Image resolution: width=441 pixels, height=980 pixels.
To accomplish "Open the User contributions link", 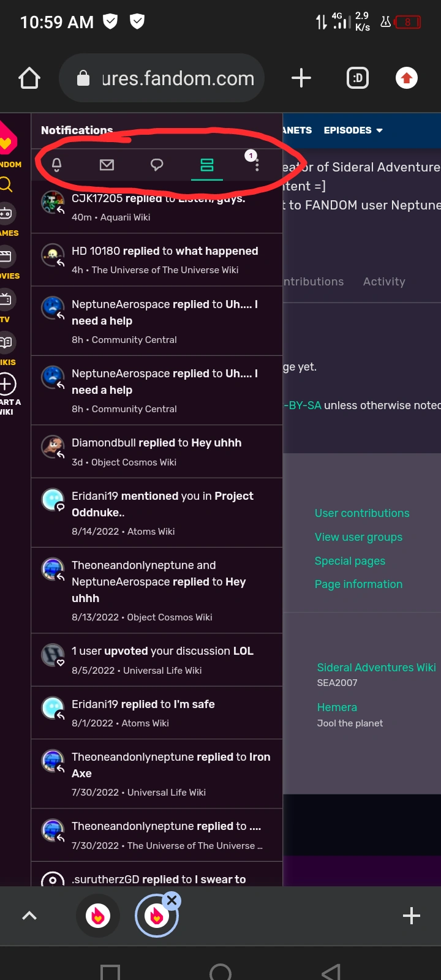I will click(362, 513).
